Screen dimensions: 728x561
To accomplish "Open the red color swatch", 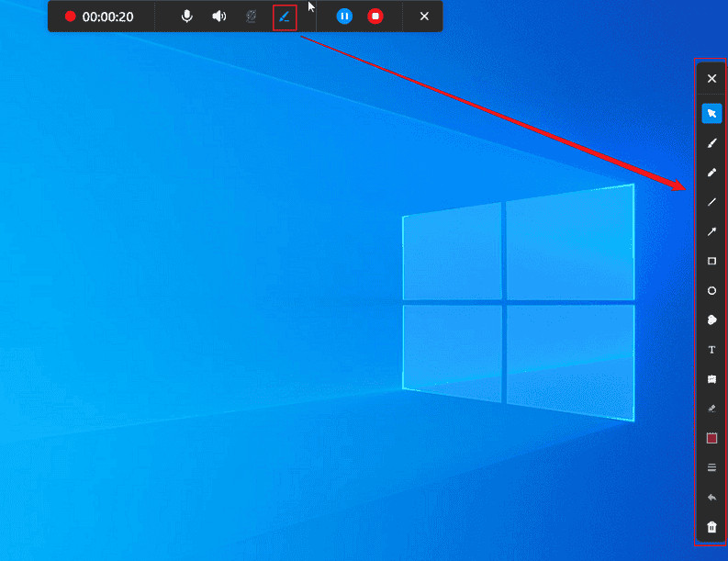I will point(711,438).
